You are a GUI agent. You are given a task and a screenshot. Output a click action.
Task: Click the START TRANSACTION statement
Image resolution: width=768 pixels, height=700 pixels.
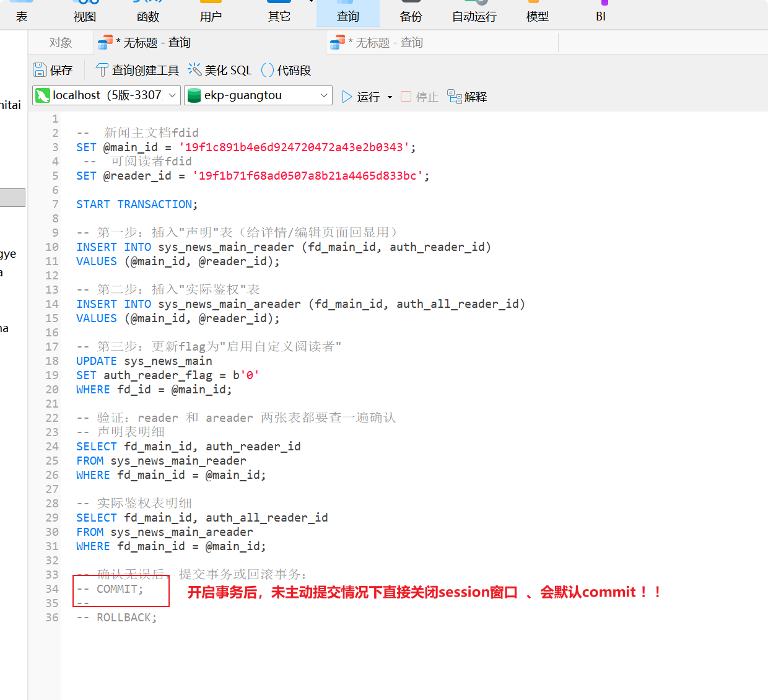pyautogui.click(x=137, y=204)
